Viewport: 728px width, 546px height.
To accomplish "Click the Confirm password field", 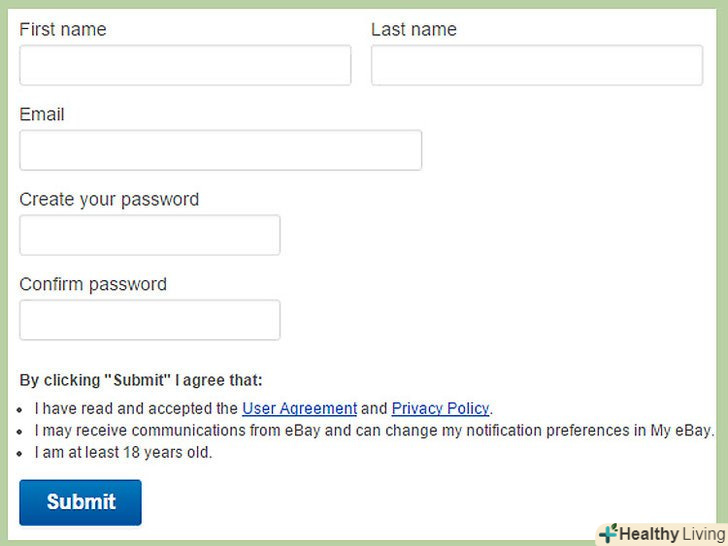I will [150, 320].
